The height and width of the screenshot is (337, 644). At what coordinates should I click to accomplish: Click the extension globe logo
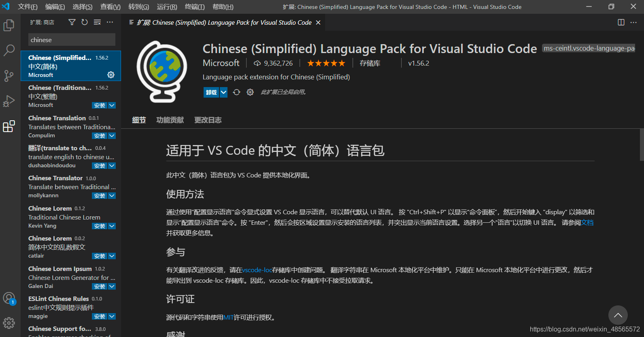162,71
